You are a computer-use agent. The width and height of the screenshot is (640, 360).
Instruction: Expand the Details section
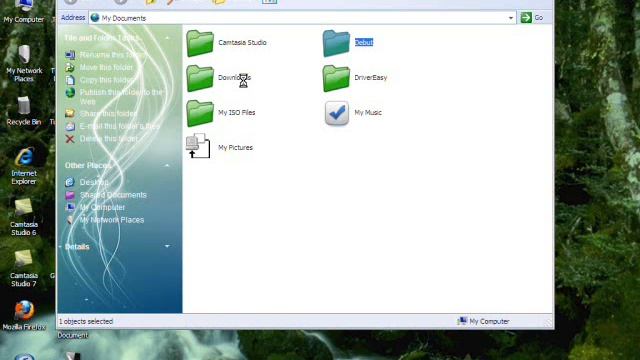click(167, 246)
